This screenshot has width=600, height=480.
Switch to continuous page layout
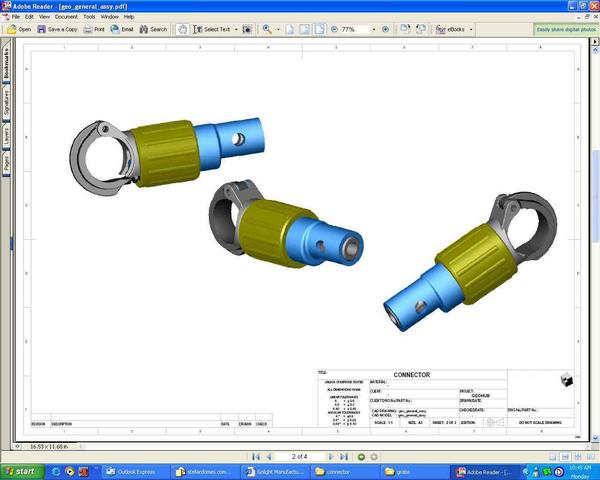point(565,457)
